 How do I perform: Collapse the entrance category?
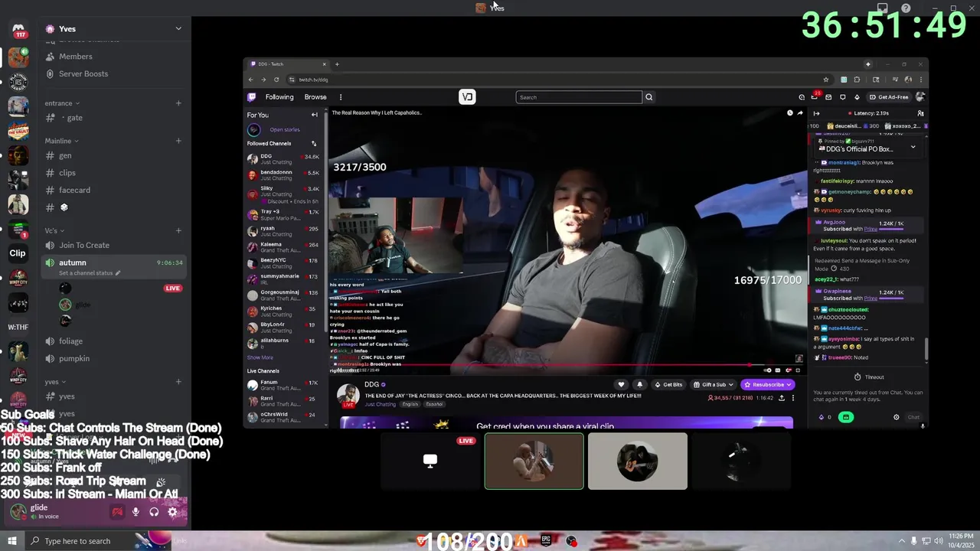[x=61, y=103]
